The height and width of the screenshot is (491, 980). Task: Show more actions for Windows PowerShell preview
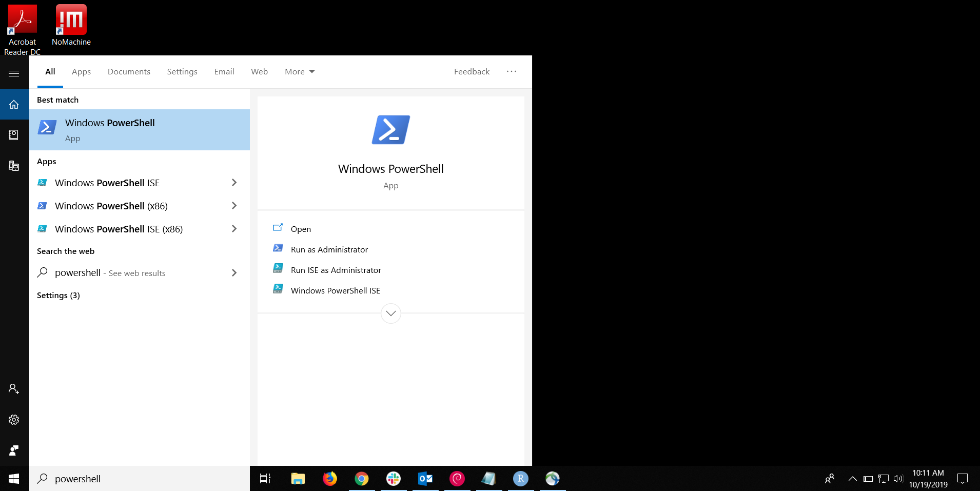coord(390,313)
